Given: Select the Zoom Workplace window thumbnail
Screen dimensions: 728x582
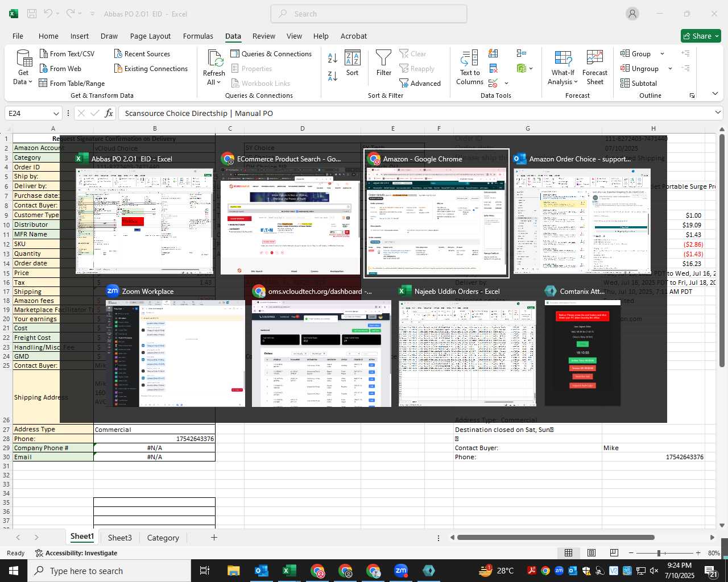Looking at the screenshot, I should (x=176, y=346).
